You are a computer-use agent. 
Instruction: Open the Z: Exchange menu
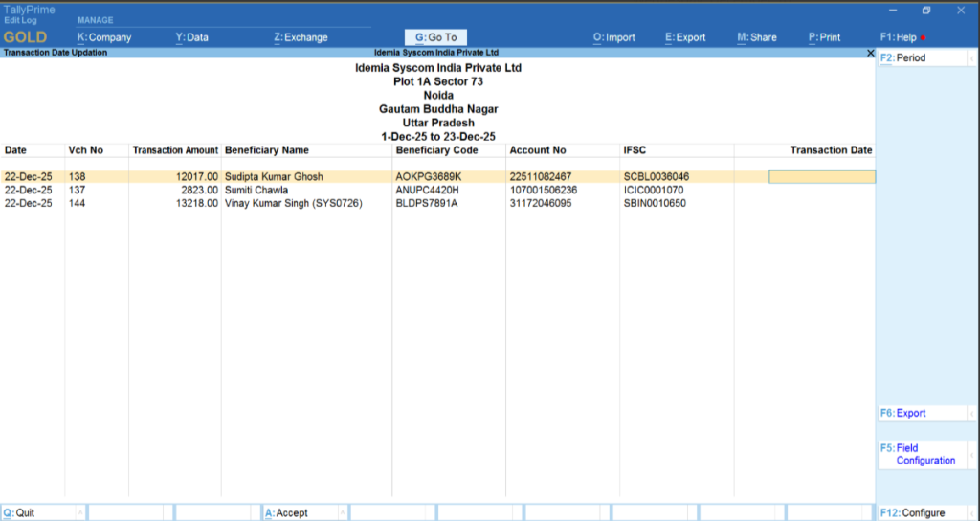pyautogui.click(x=301, y=37)
